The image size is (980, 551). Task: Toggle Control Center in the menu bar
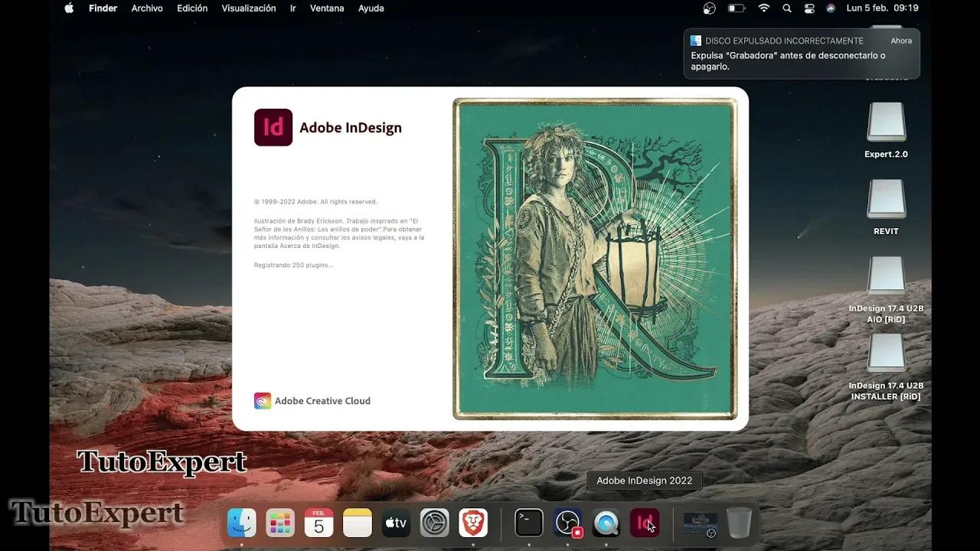click(809, 8)
